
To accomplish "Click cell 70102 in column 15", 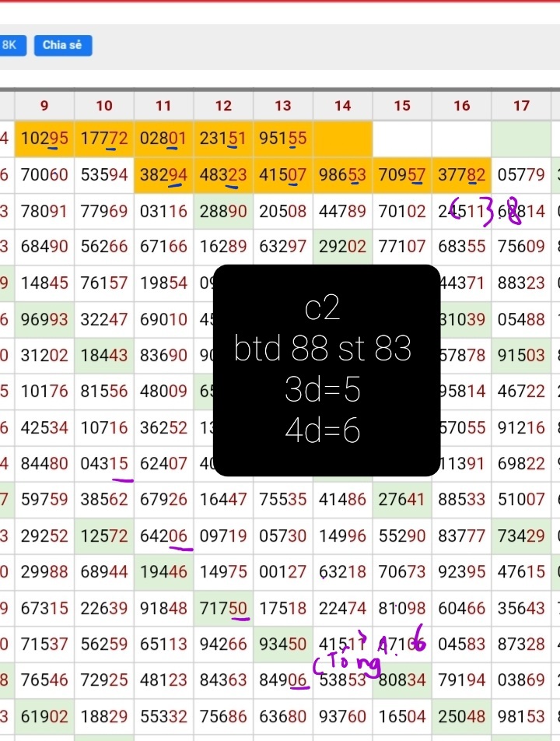I will tap(402, 211).
